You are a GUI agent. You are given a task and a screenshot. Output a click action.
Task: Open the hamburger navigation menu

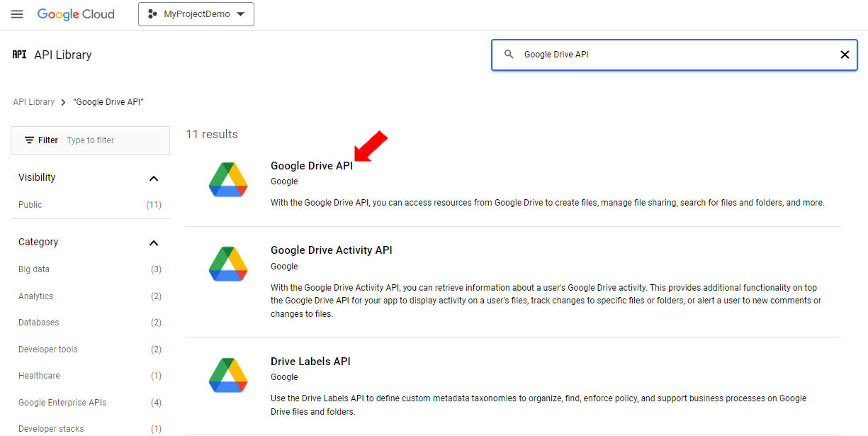(17, 14)
